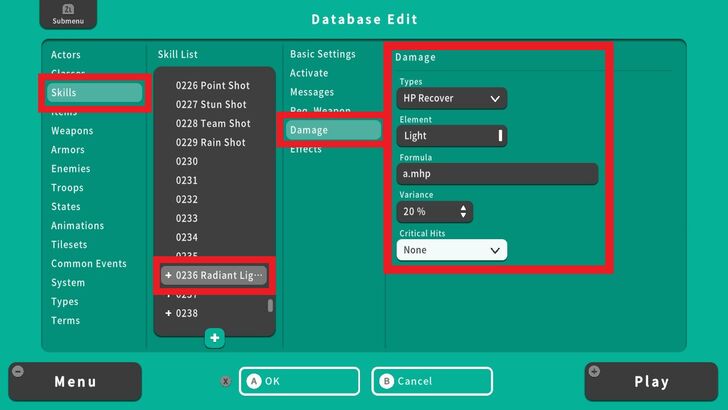Choose 0236 Radiant Light skill entry
The width and height of the screenshot is (728, 410).
coord(215,275)
